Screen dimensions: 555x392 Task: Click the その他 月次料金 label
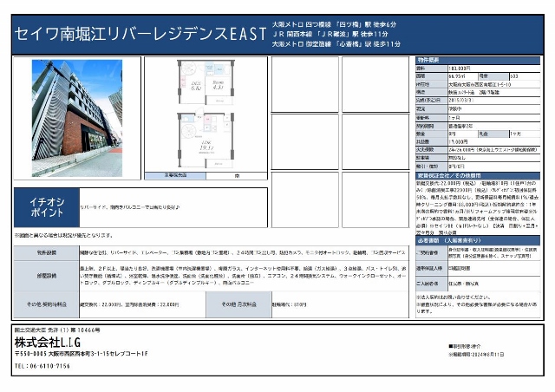click(x=238, y=304)
